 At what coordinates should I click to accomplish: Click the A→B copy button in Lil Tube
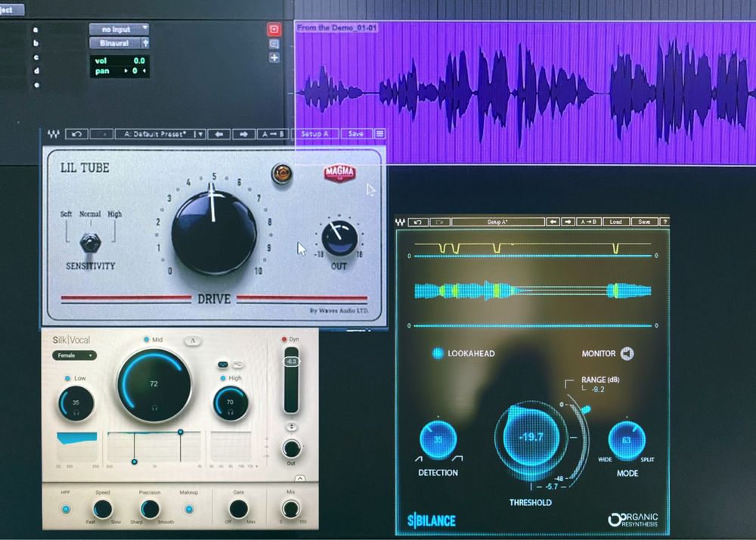pyautogui.click(x=273, y=134)
